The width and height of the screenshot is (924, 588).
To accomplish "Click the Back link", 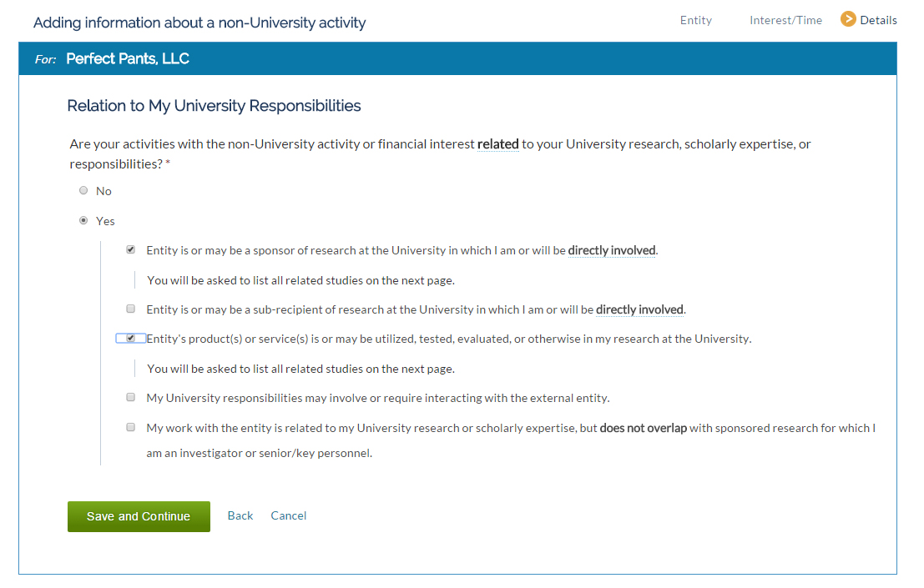I will [240, 515].
